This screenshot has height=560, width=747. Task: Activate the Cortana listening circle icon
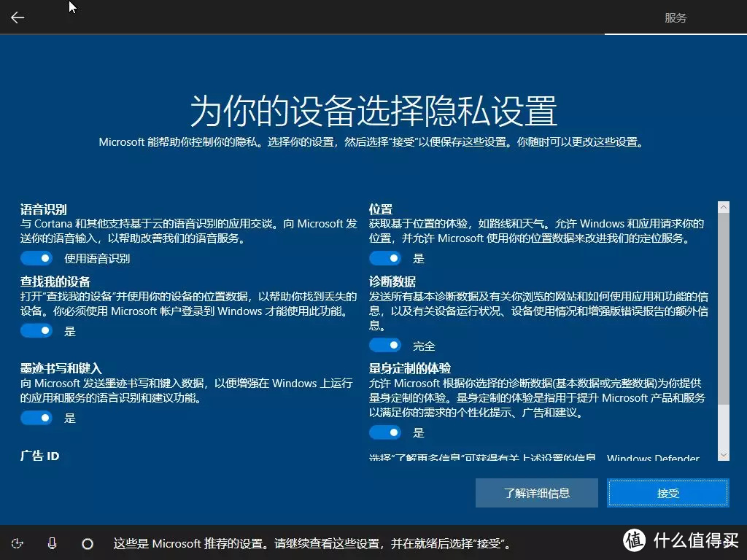tap(88, 542)
